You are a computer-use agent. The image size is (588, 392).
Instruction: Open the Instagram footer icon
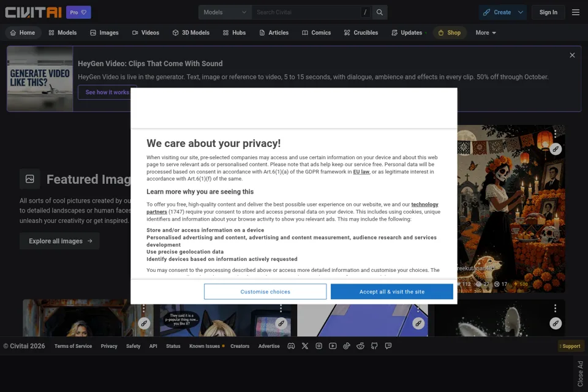[318, 346]
